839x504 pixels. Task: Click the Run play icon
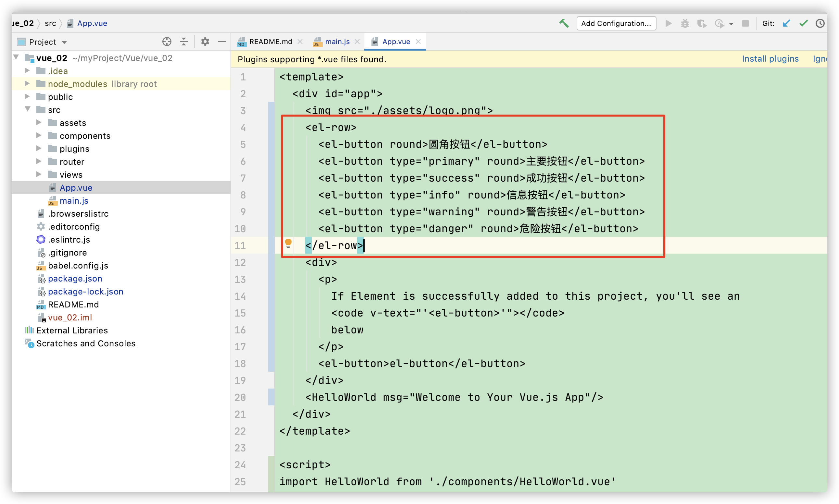(668, 23)
